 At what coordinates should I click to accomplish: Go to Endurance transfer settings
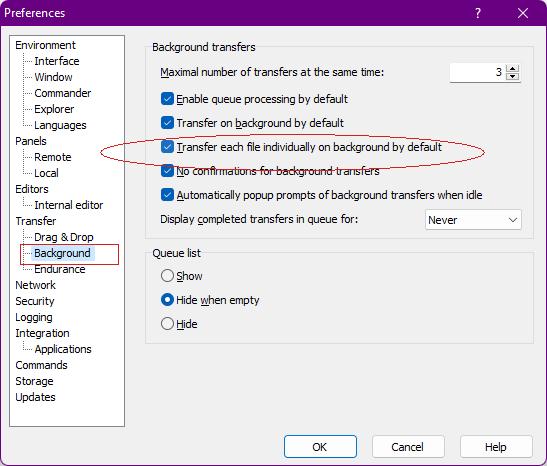tap(60, 269)
